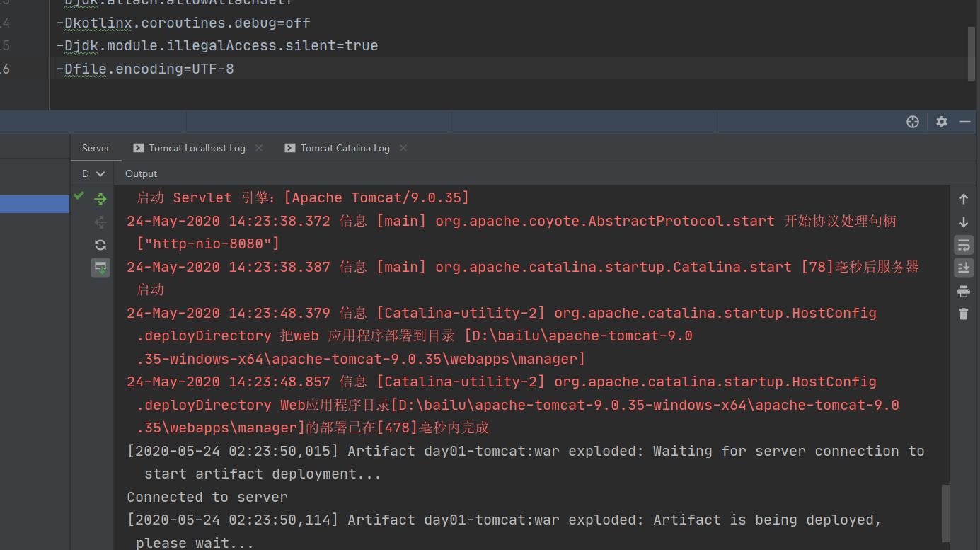
Task: Click the Output header label
Action: point(141,173)
